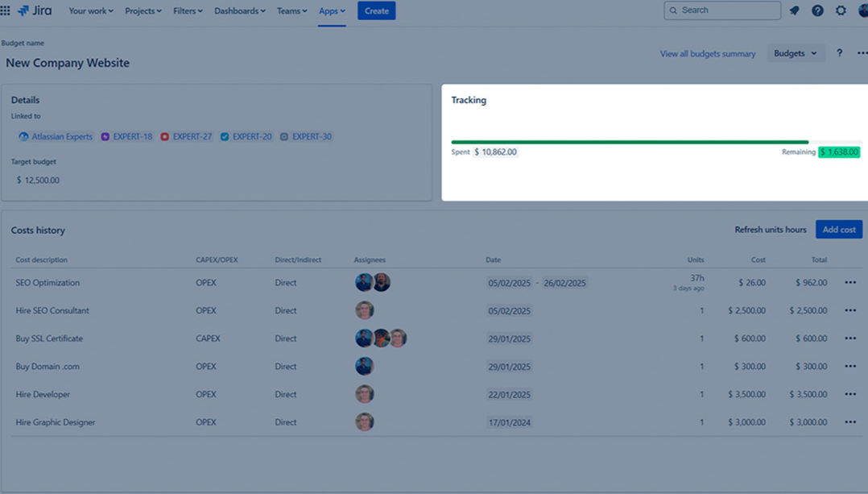
Task: Click the New Company Website budget name
Action: coord(68,63)
